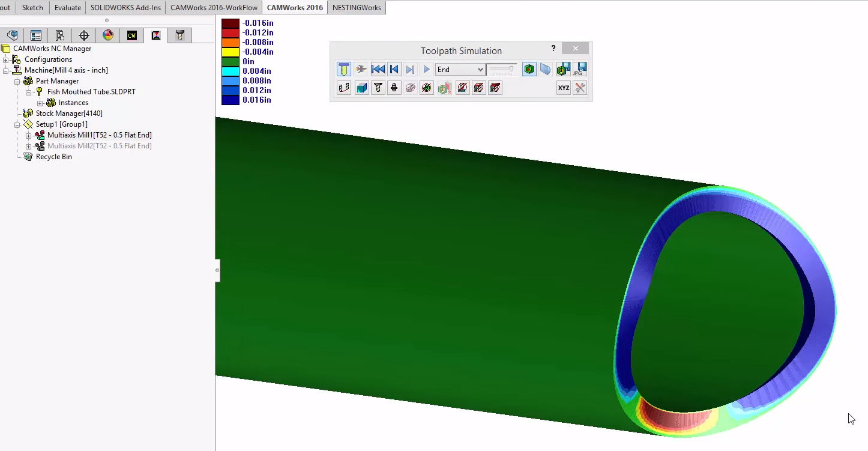Click the XYZ coordinates display button
The image size is (868, 451).
(563, 88)
